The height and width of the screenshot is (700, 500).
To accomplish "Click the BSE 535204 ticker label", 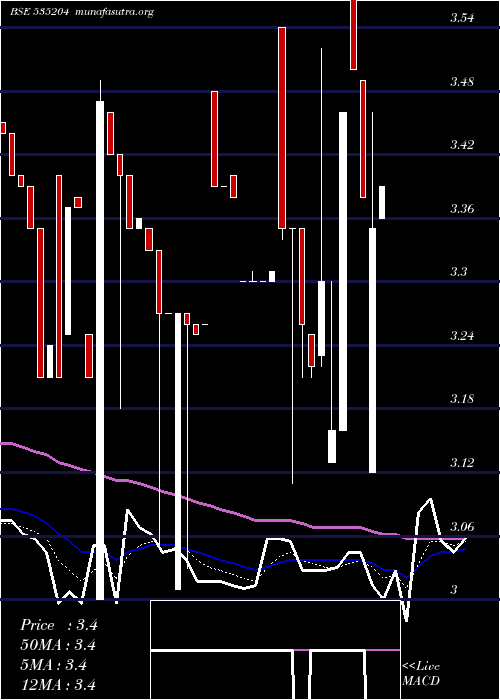I will click(39, 12).
